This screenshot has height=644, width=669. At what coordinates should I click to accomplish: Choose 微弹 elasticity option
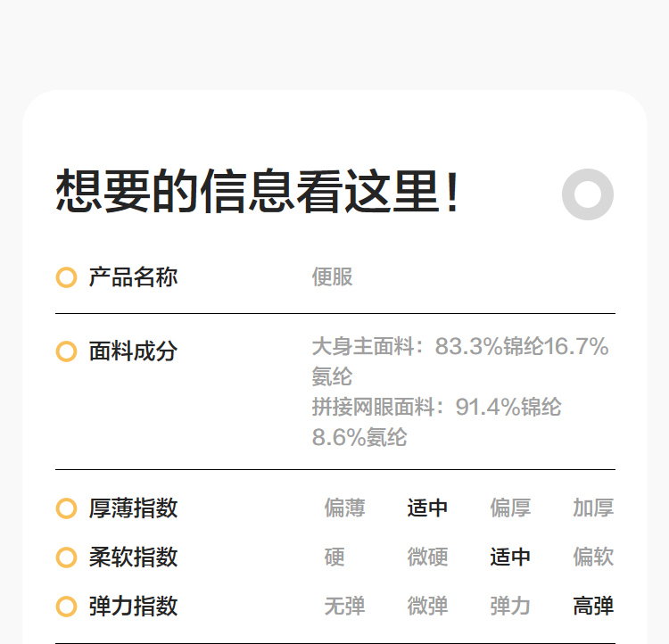click(x=427, y=607)
